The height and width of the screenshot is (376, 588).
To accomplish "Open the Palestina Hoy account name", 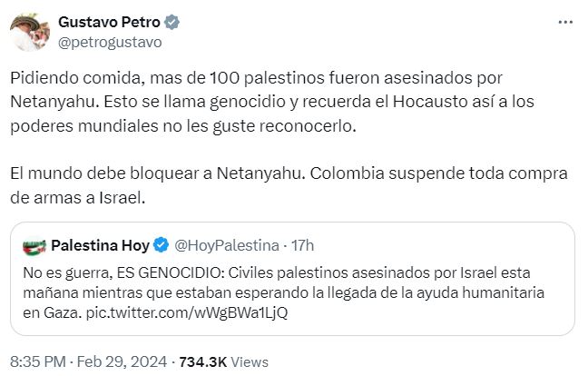I will (x=100, y=245).
